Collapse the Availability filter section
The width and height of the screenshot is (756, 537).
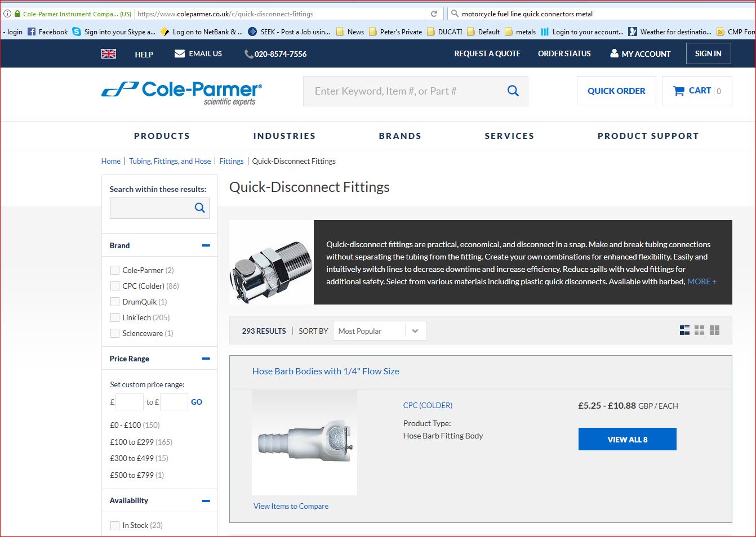click(x=206, y=500)
